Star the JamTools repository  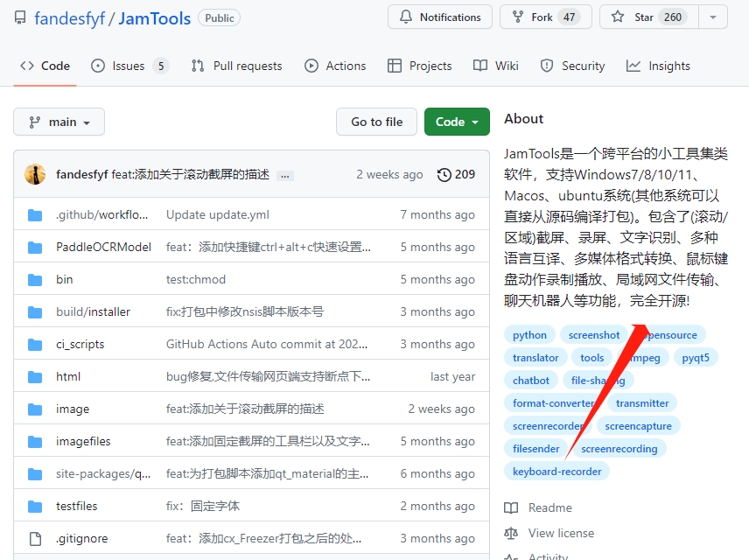(648, 17)
